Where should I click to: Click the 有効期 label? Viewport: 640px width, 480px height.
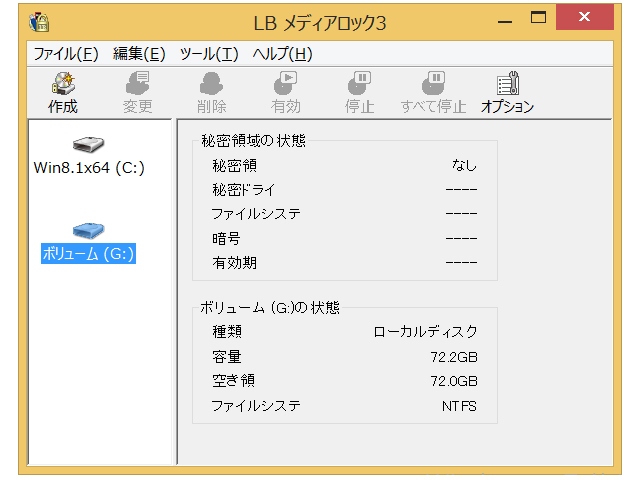[x=234, y=262]
